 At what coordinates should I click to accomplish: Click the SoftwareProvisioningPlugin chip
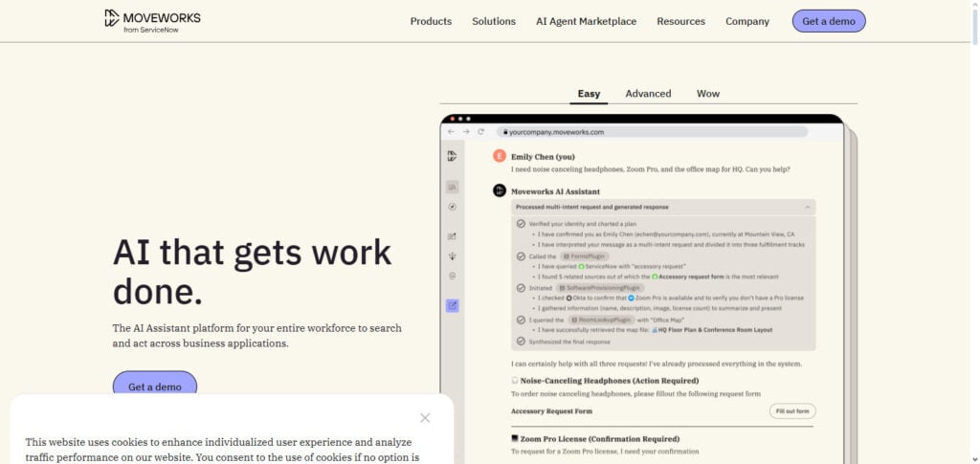click(599, 288)
